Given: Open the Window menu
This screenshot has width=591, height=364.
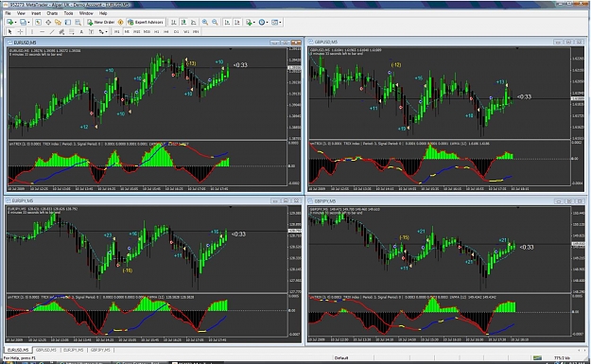Looking at the screenshot, I should 86,13.
